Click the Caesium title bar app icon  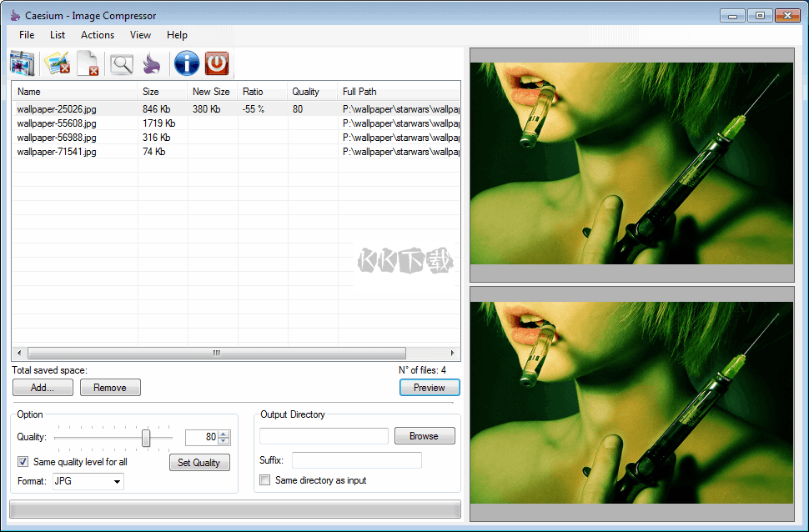coord(16,16)
